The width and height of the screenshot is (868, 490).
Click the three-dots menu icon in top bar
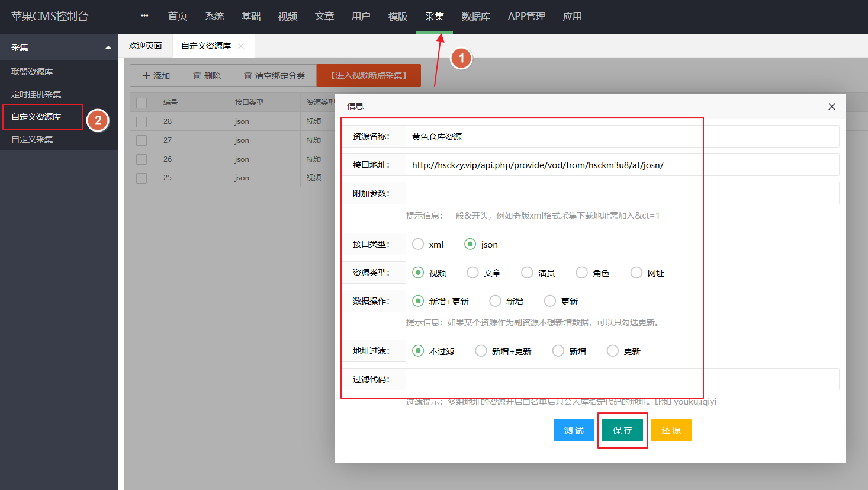(144, 16)
